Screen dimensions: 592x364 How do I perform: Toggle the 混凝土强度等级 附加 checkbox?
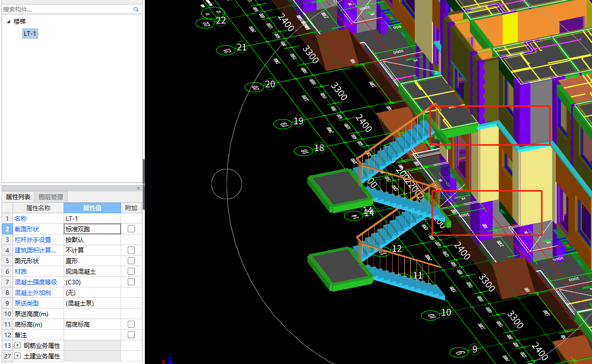pyautogui.click(x=131, y=282)
